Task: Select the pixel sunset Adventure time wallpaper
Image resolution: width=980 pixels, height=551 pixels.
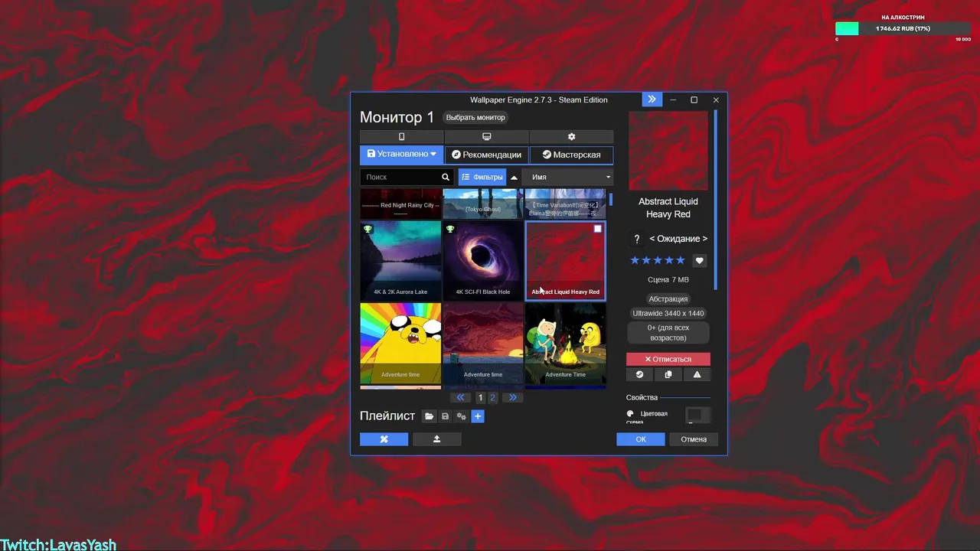Action: click(483, 343)
